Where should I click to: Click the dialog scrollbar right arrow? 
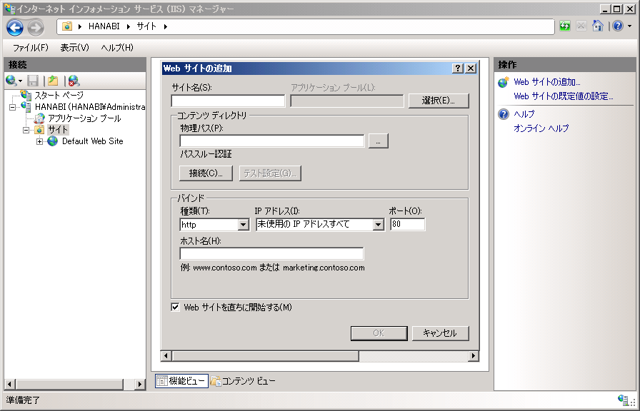(473, 356)
